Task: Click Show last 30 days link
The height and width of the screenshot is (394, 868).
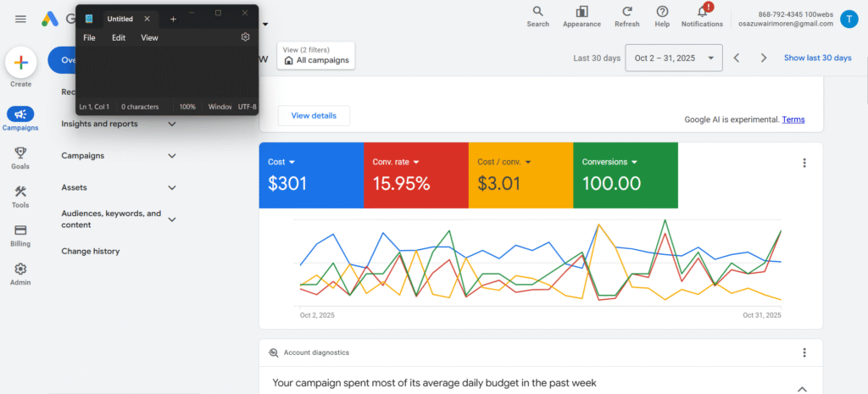Action: coord(817,58)
